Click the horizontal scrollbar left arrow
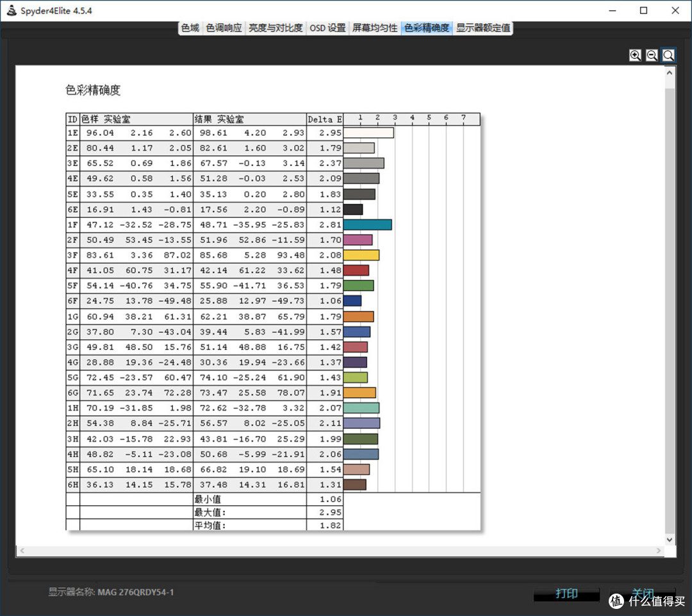This screenshot has width=692, height=616. pyautogui.click(x=22, y=551)
